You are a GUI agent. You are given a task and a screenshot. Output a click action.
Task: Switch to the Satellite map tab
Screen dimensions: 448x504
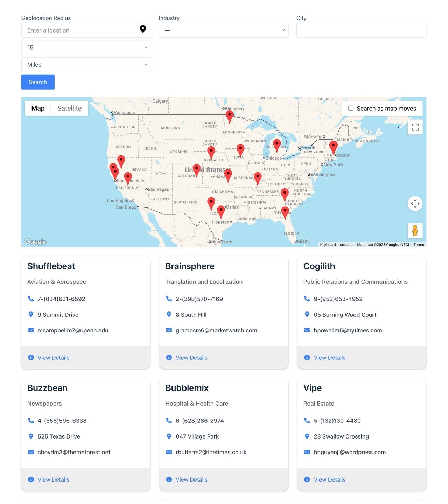click(x=69, y=108)
